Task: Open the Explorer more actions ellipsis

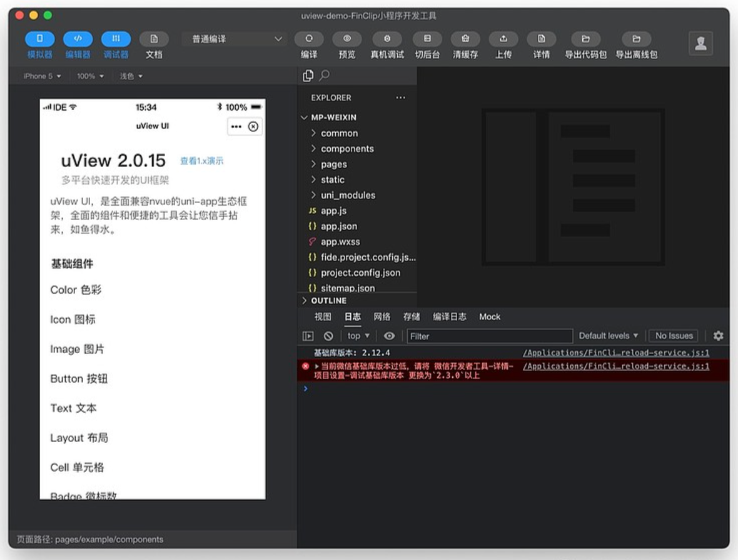Action: [x=400, y=97]
